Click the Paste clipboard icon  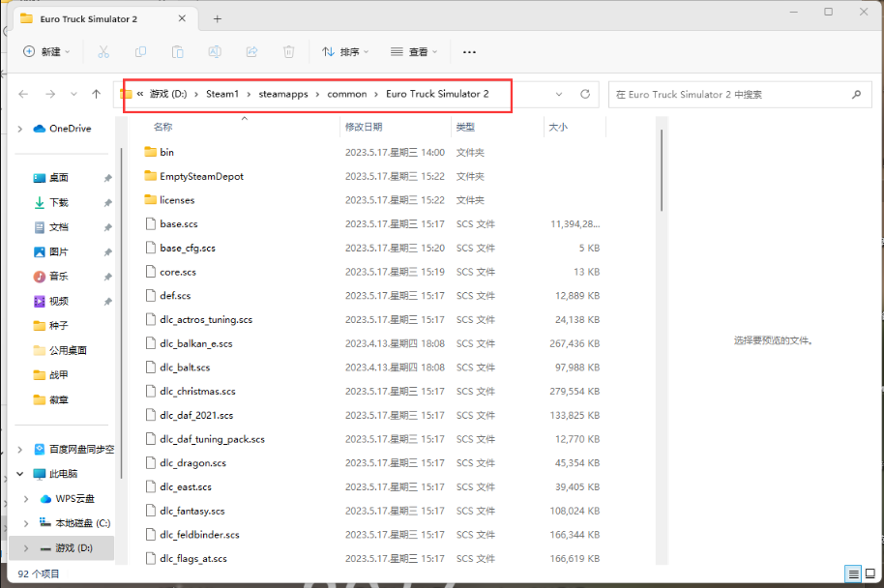coord(178,52)
